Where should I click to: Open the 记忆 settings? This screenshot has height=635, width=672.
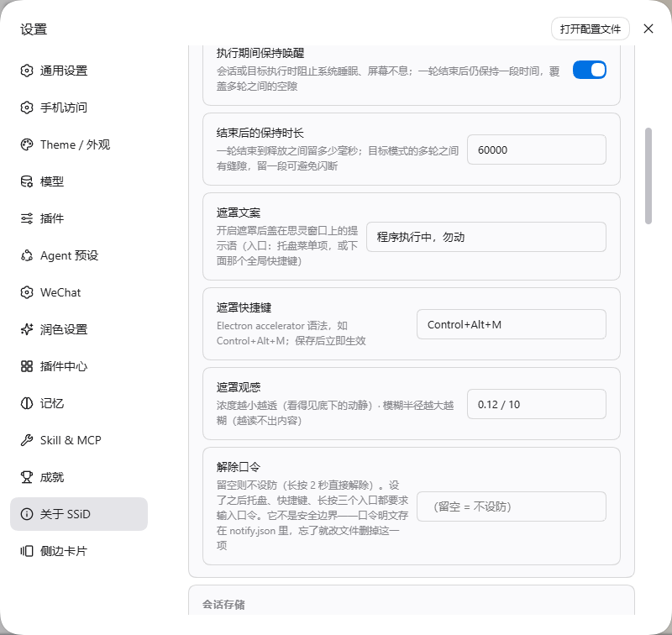pos(79,404)
